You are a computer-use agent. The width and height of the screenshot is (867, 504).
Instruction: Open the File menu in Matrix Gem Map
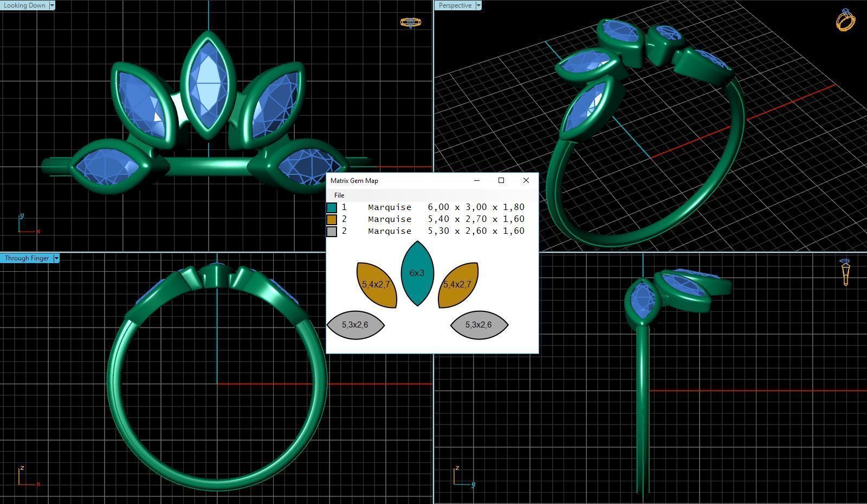339,195
